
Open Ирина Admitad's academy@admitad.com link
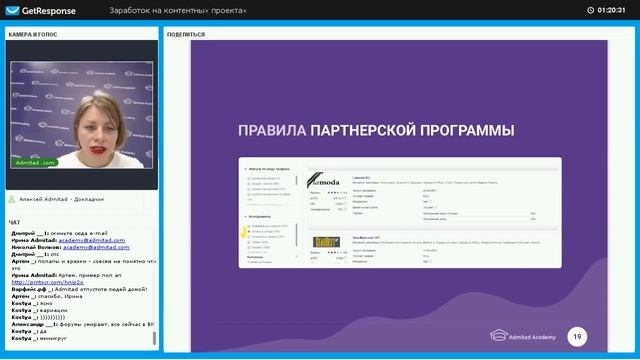point(92,240)
